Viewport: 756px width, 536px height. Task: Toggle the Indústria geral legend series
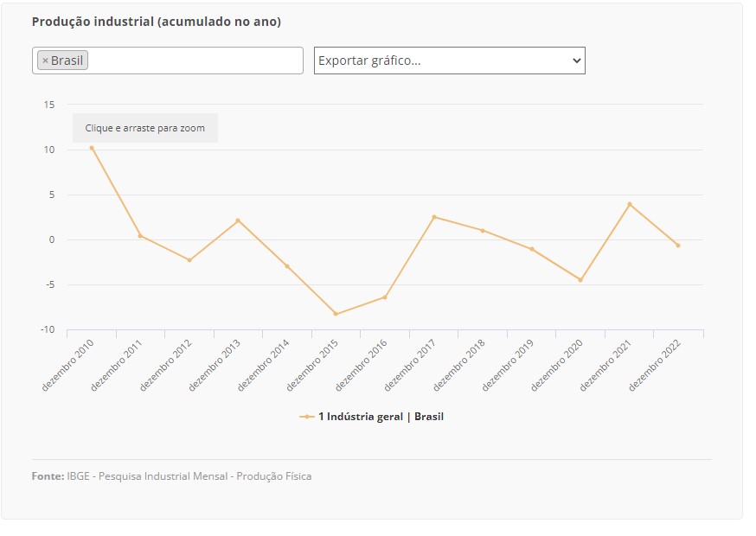click(381, 417)
